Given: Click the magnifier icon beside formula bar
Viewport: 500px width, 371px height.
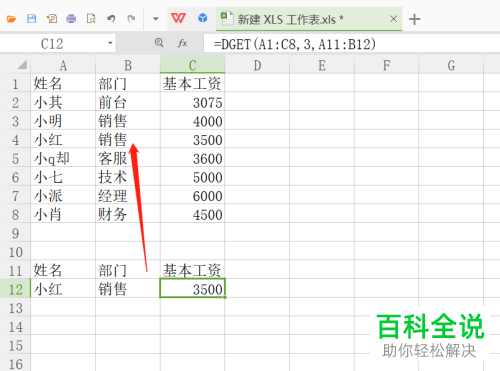Looking at the screenshot, I should (x=159, y=43).
